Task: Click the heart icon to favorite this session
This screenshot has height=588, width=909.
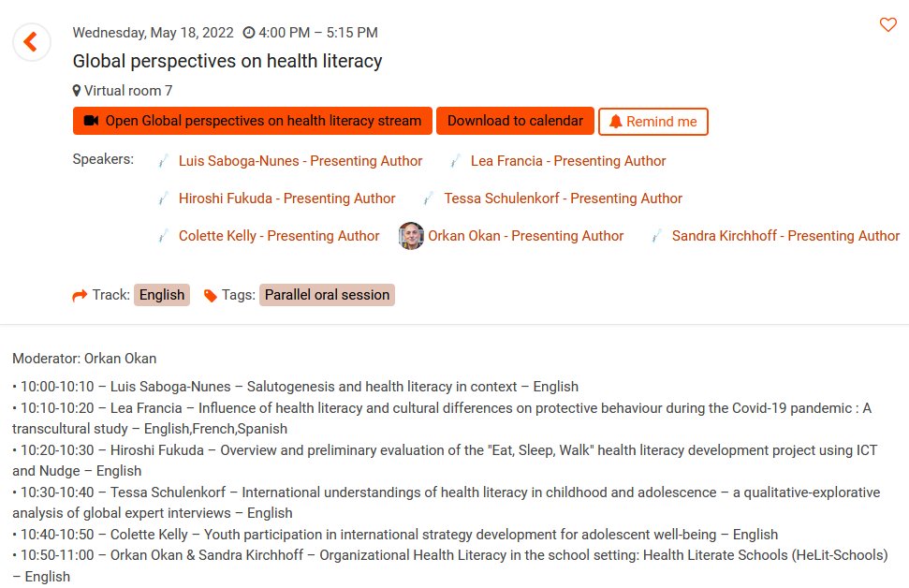Action: click(x=887, y=26)
